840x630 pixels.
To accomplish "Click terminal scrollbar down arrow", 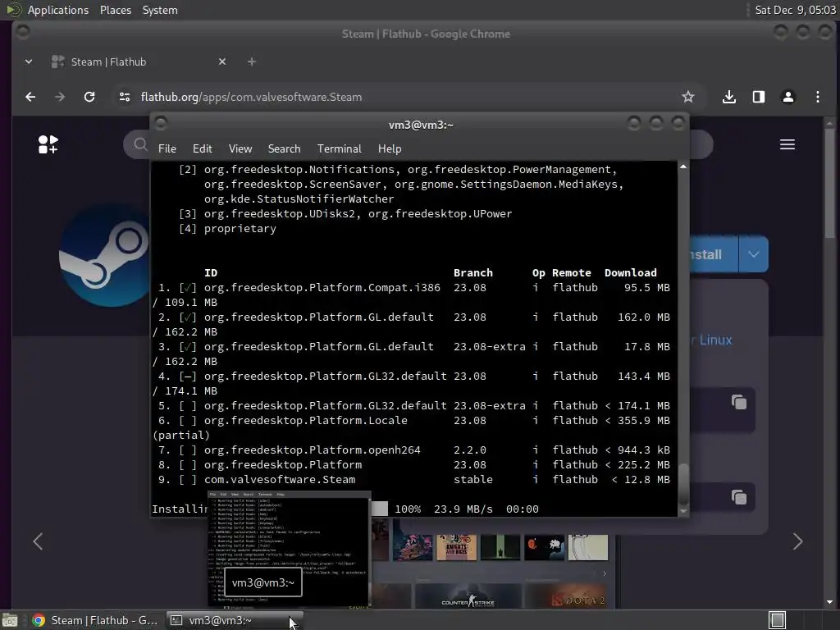I will pyautogui.click(x=683, y=511).
